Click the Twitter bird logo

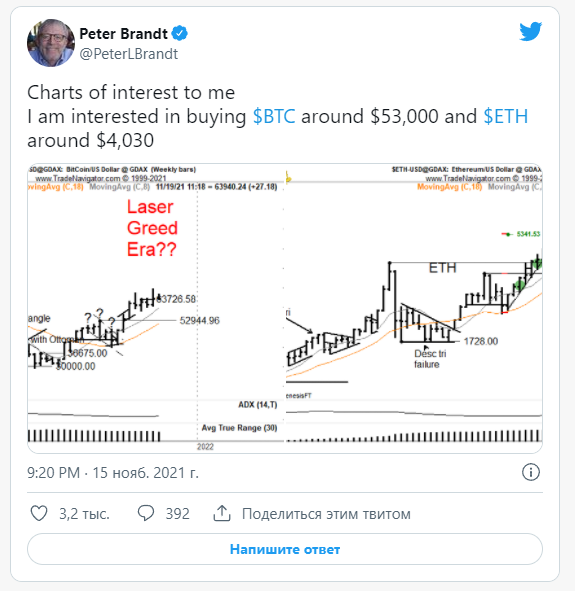[x=530, y=32]
